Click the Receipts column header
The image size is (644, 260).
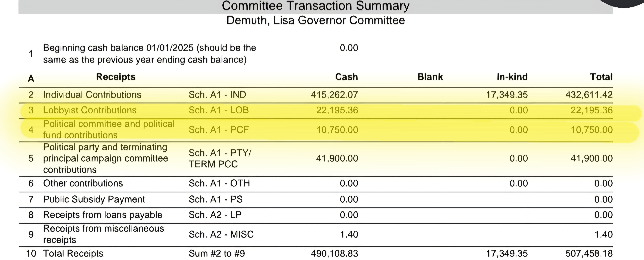(x=116, y=77)
